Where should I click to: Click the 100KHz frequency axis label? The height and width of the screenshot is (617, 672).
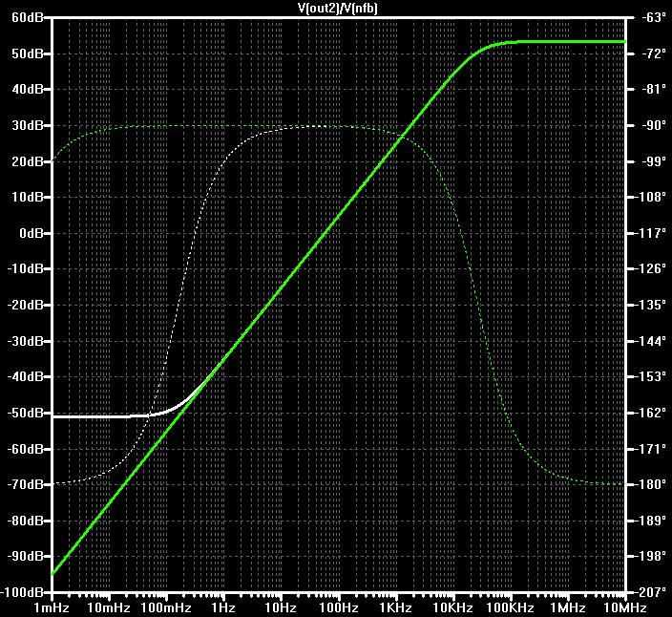[x=511, y=607]
